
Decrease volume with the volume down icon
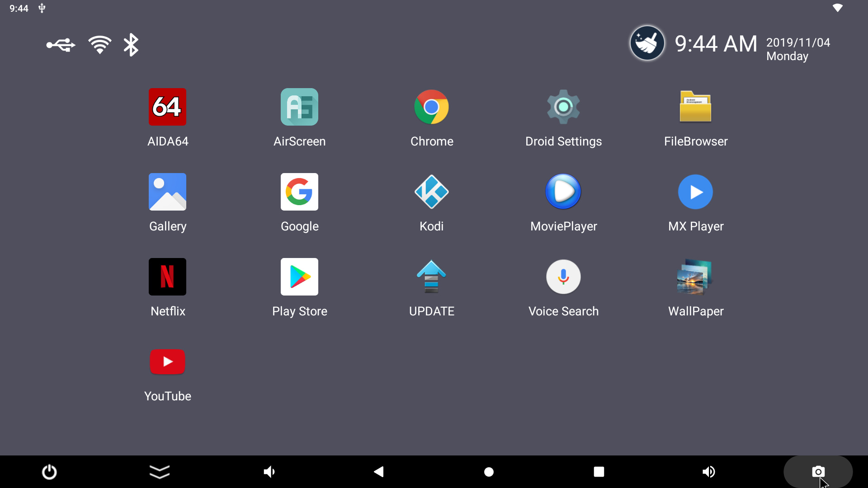(x=269, y=472)
